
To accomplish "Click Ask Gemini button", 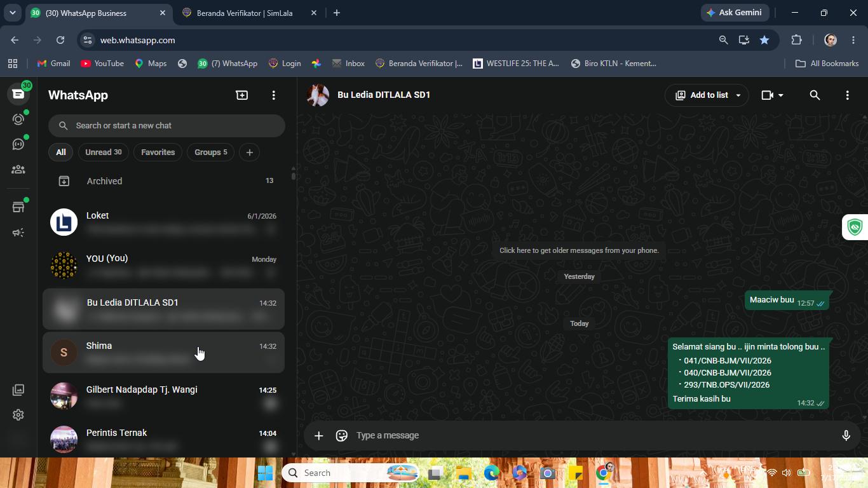I will coord(736,13).
